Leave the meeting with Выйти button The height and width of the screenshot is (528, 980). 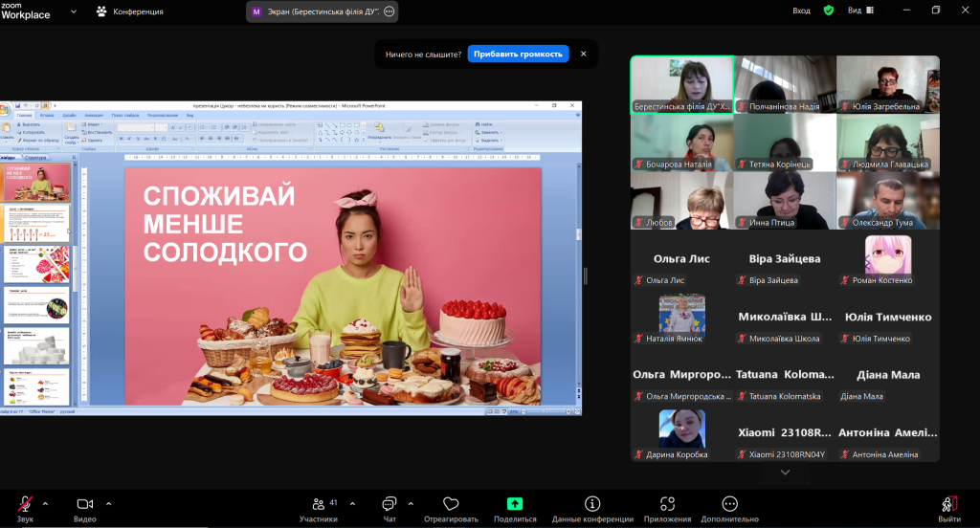coord(949,509)
